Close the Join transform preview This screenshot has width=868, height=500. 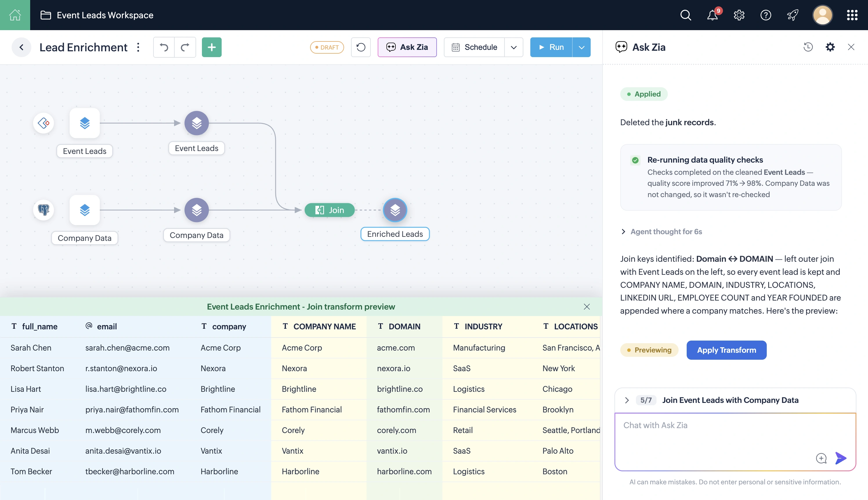pos(587,306)
